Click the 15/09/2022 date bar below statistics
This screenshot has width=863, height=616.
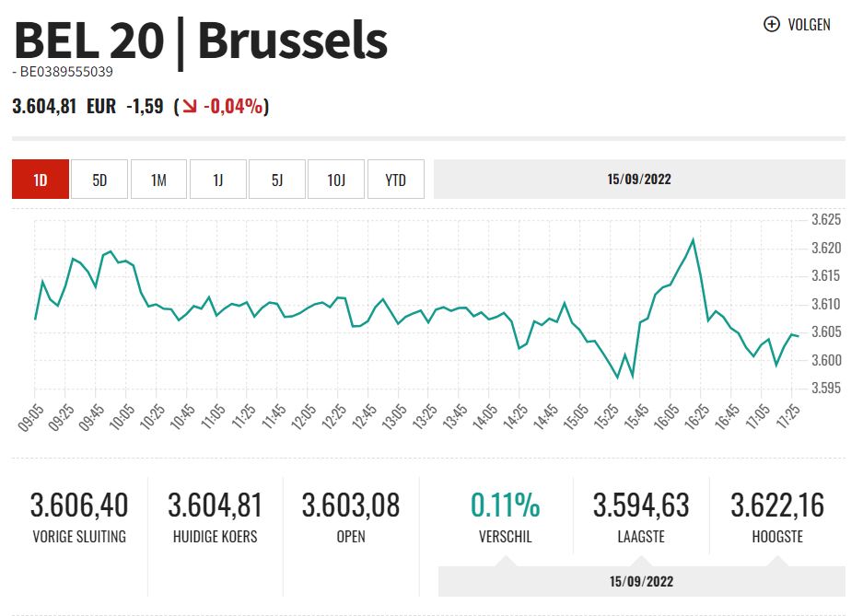pos(641,581)
